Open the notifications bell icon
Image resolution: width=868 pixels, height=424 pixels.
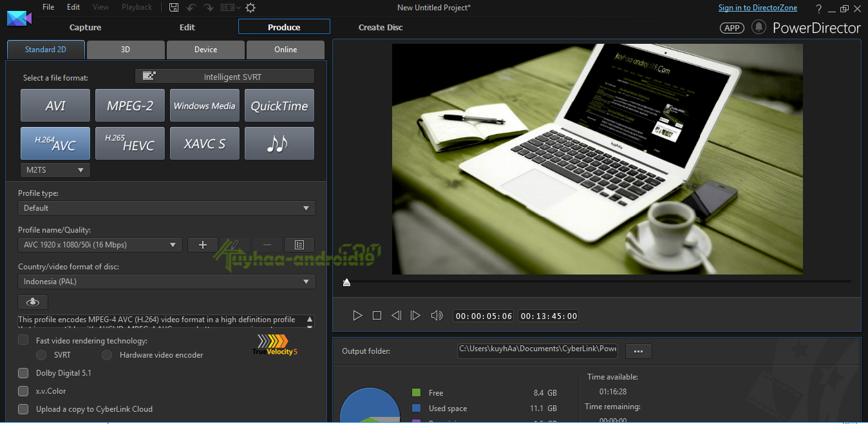tap(759, 27)
